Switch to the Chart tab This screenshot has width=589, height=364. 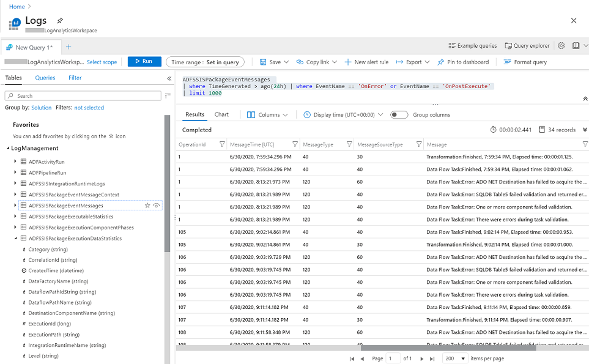pos(222,114)
